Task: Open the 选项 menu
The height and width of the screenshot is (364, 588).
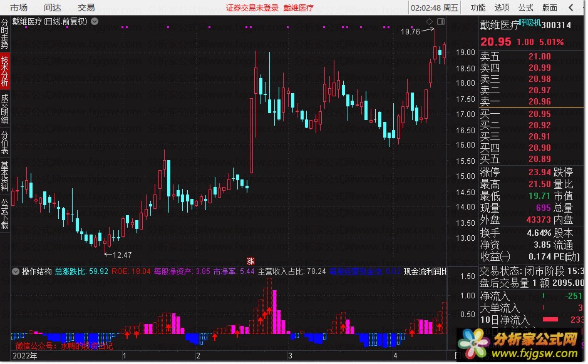Action: click(502, 8)
